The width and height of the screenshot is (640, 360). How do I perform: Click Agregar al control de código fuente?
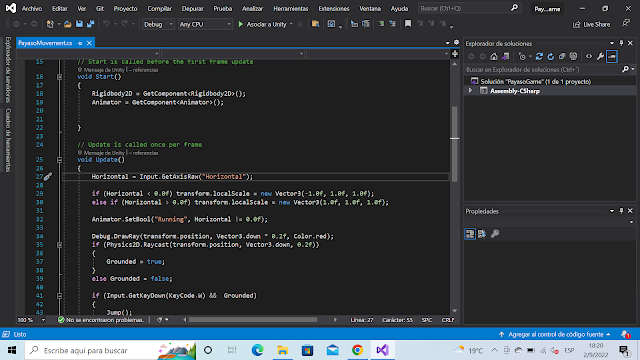click(x=555, y=334)
